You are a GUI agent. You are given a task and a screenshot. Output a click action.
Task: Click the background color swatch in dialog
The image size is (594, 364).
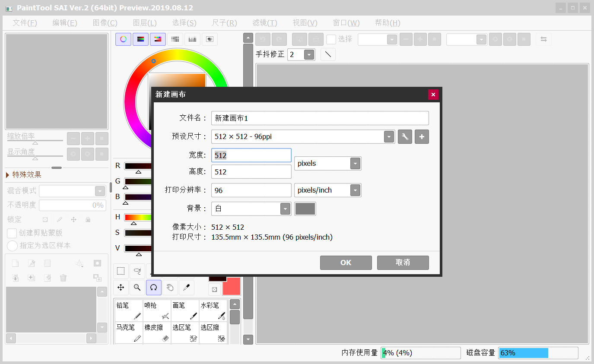(x=305, y=209)
